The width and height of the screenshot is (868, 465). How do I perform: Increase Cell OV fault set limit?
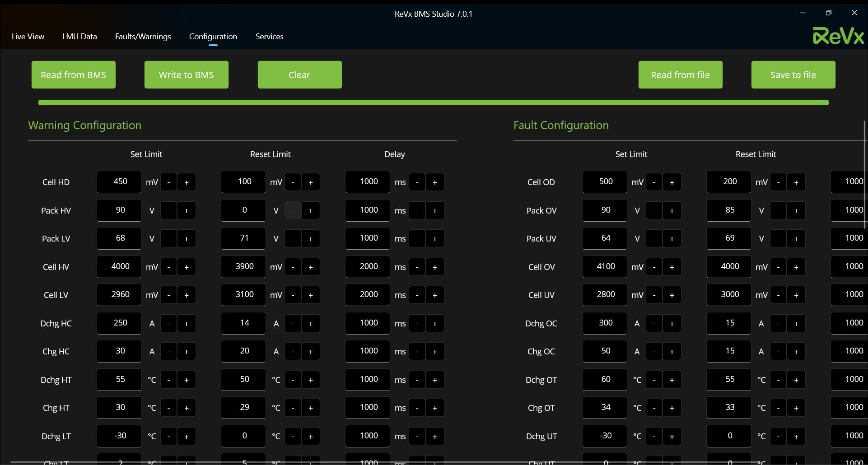672,267
